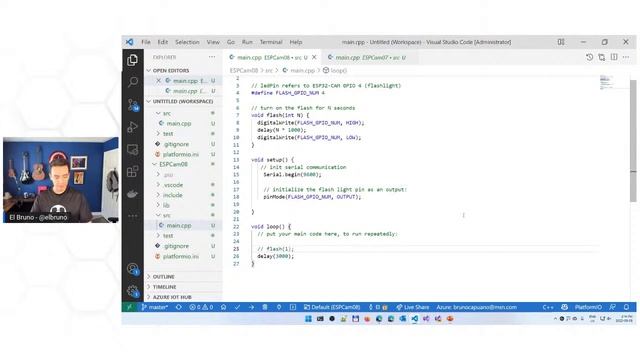This screenshot has height=360, width=640.
Task: Click the split editor icon in editor toolbar
Action: [614, 57]
